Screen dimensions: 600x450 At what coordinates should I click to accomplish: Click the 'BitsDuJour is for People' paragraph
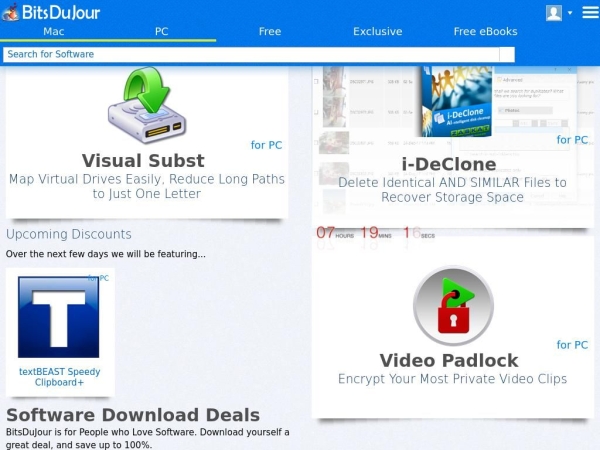148,439
